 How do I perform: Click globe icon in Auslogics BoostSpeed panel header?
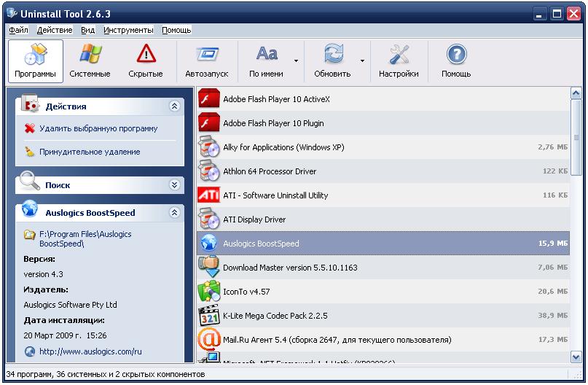(x=30, y=209)
